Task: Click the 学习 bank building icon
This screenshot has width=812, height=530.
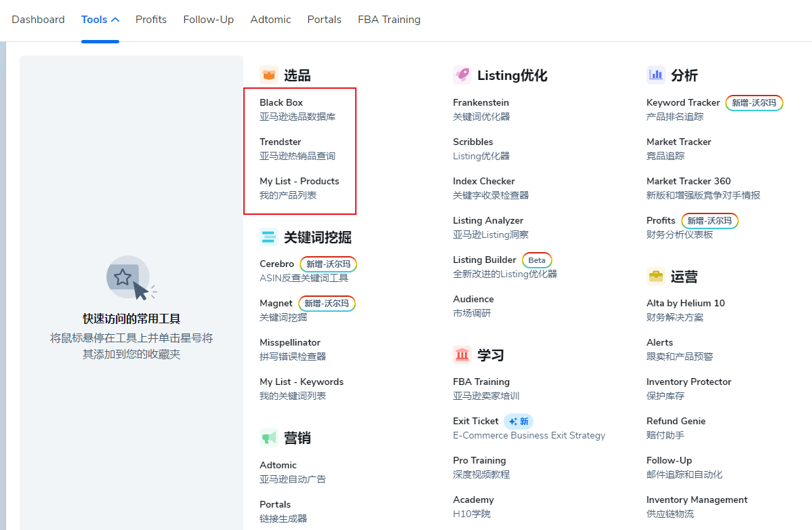Action: 462,354
